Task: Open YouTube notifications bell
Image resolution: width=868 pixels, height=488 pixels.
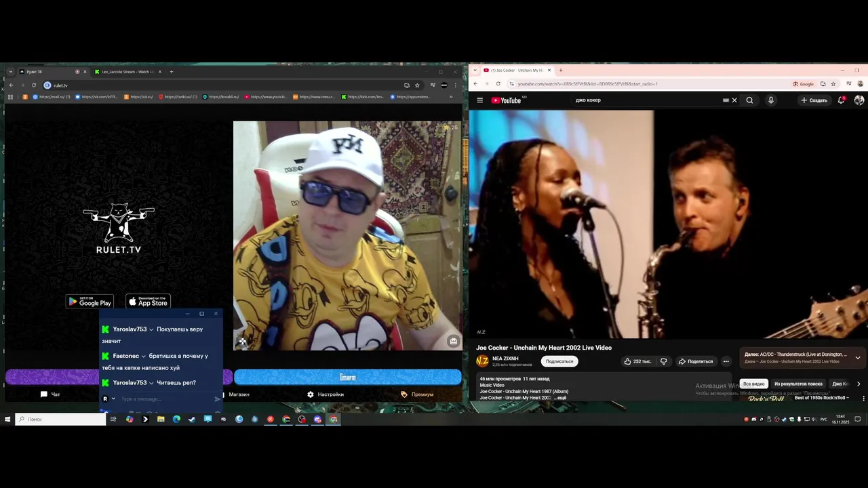Action: point(841,100)
